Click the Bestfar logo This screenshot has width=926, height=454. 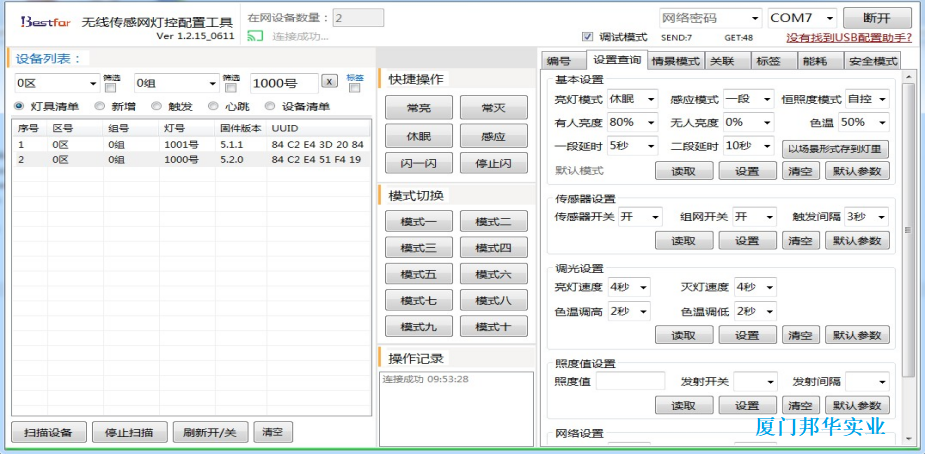pos(46,22)
